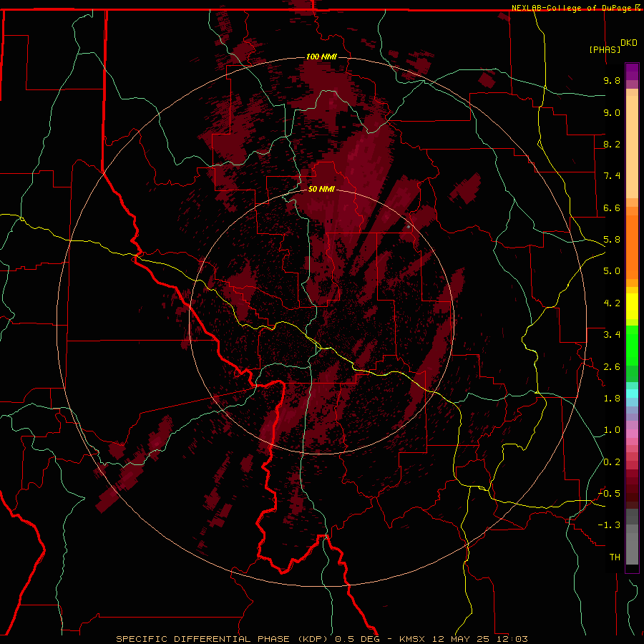Image resolution: width=644 pixels, height=644 pixels.
Task: Click the 0.2 value on the color scale
Action: click(612, 462)
